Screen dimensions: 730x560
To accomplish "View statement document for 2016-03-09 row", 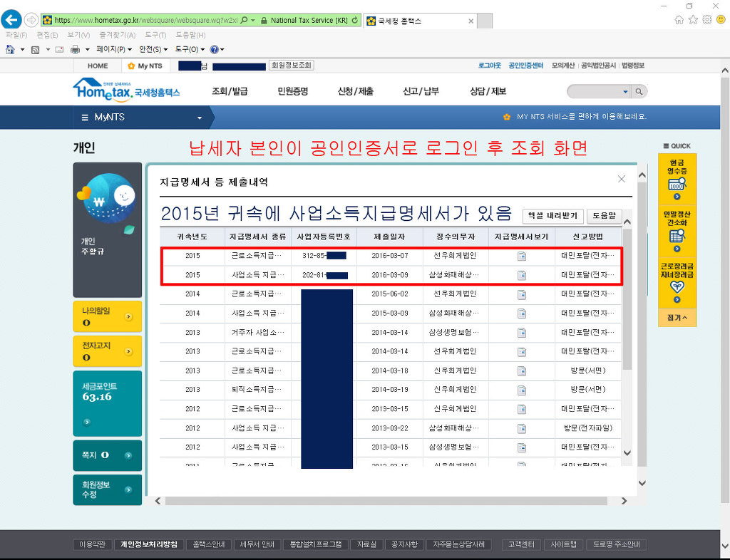I will click(x=521, y=275).
